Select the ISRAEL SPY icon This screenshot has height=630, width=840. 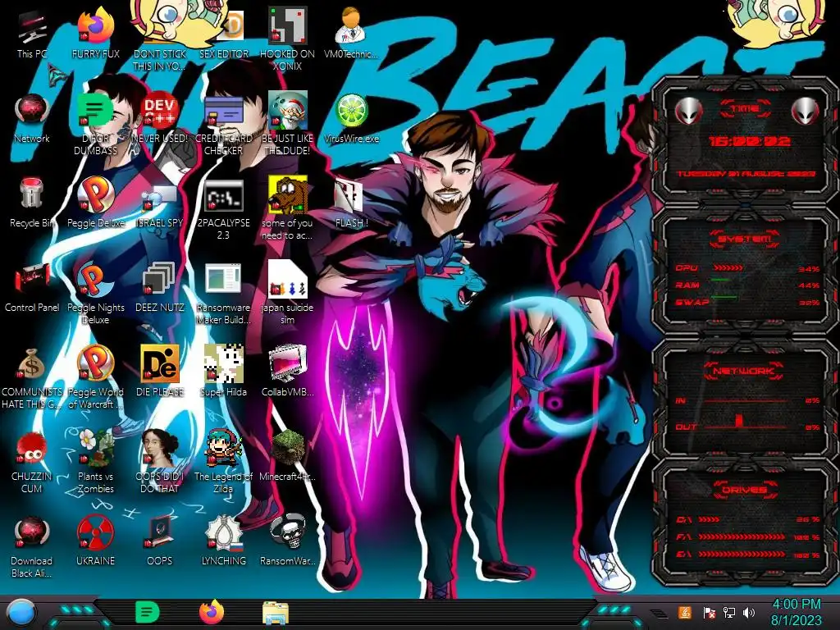159,203
